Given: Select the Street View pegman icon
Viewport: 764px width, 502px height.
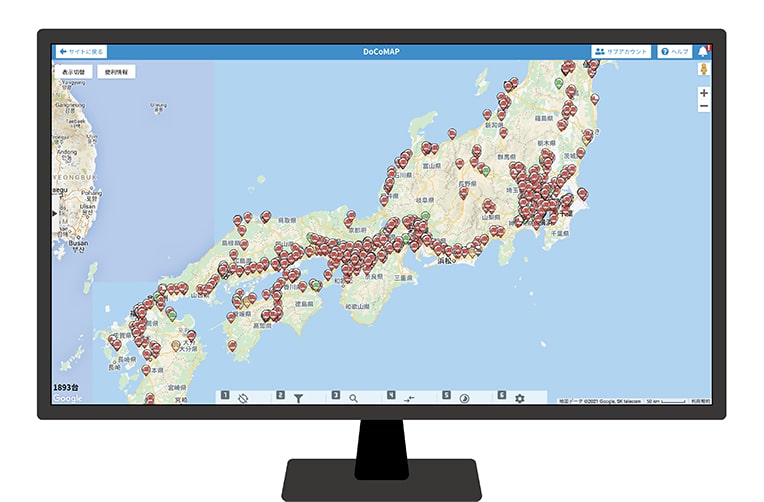Looking at the screenshot, I should [704, 71].
